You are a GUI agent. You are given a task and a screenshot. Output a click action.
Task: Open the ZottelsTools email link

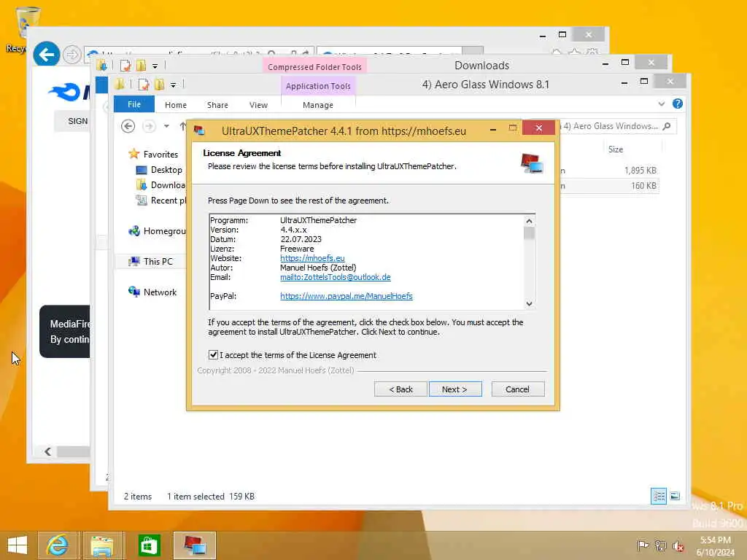[x=336, y=277]
